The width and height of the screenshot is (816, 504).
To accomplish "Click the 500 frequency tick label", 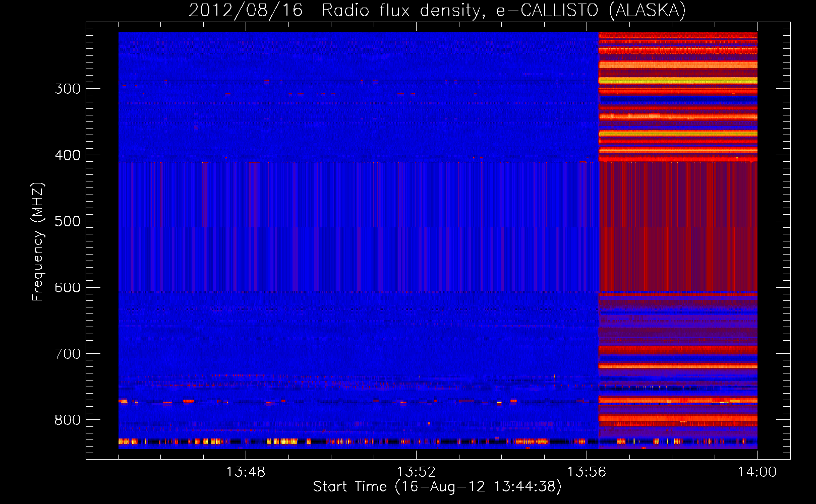I will click(x=68, y=221).
